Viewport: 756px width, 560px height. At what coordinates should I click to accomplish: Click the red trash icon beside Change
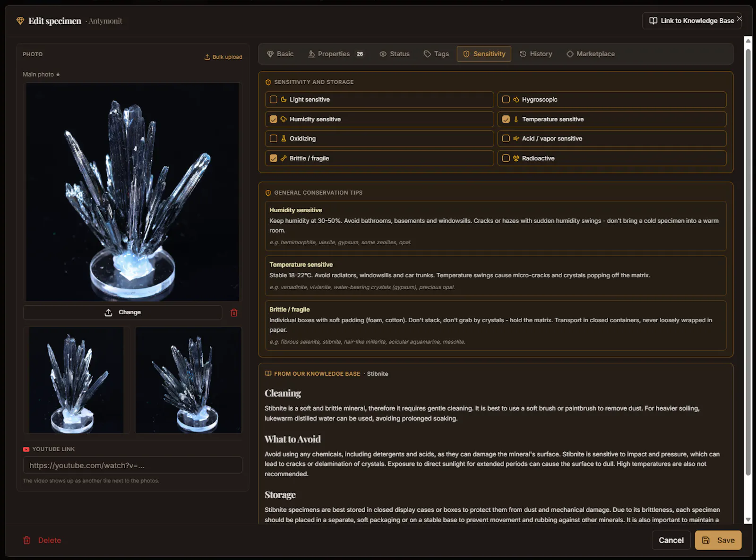click(x=234, y=312)
